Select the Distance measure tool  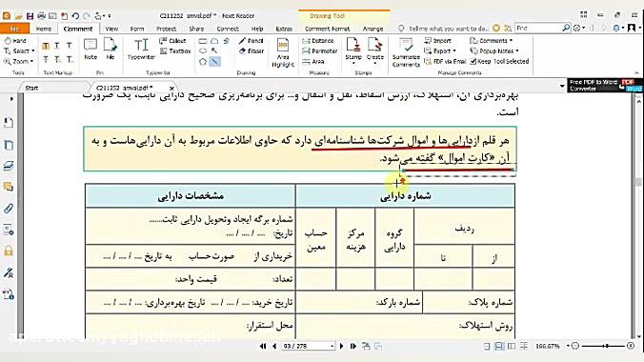318,41
